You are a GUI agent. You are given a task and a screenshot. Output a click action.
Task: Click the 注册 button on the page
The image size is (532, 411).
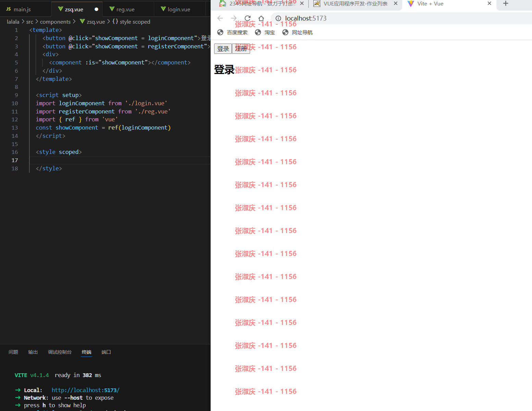[x=241, y=49]
